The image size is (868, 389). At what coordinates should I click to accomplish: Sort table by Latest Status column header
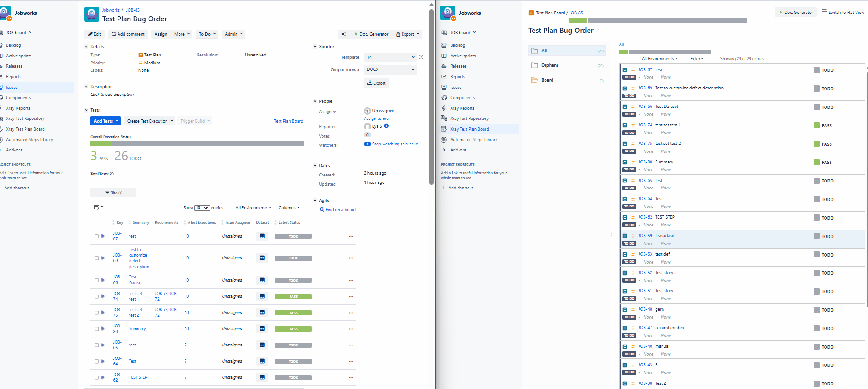(x=289, y=223)
